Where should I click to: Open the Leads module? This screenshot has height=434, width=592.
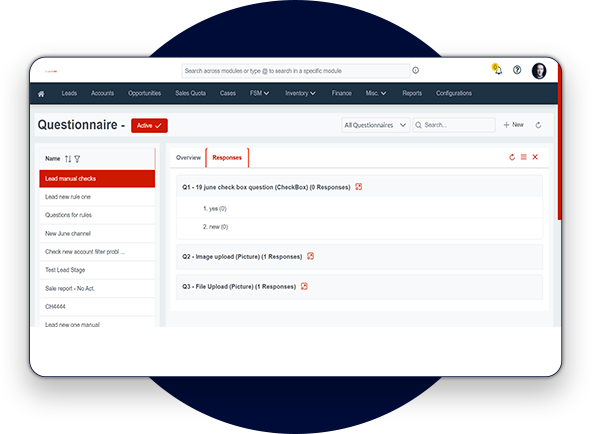69,93
